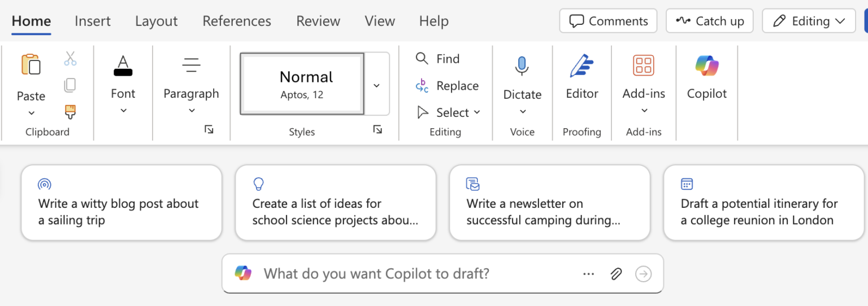
Task: Switch to the Insert tab
Action: 93,21
